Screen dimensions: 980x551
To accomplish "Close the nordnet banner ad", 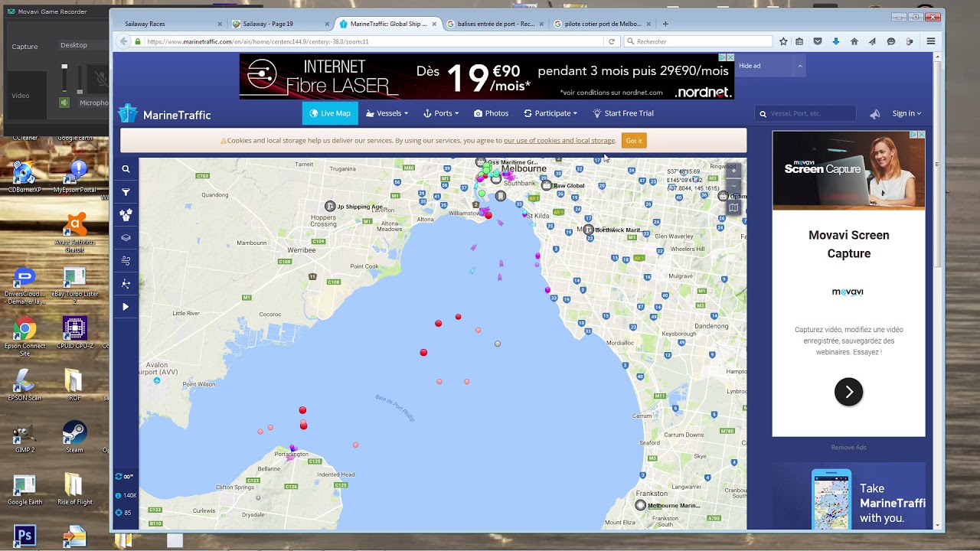I will point(730,57).
